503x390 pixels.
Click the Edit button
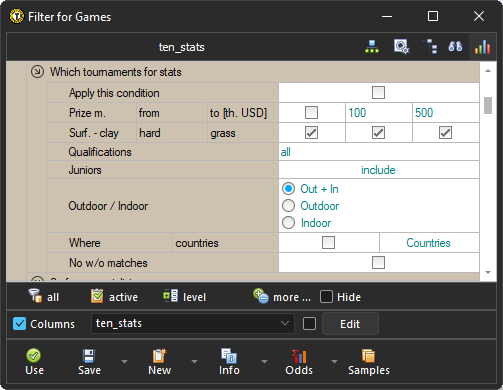coord(350,324)
